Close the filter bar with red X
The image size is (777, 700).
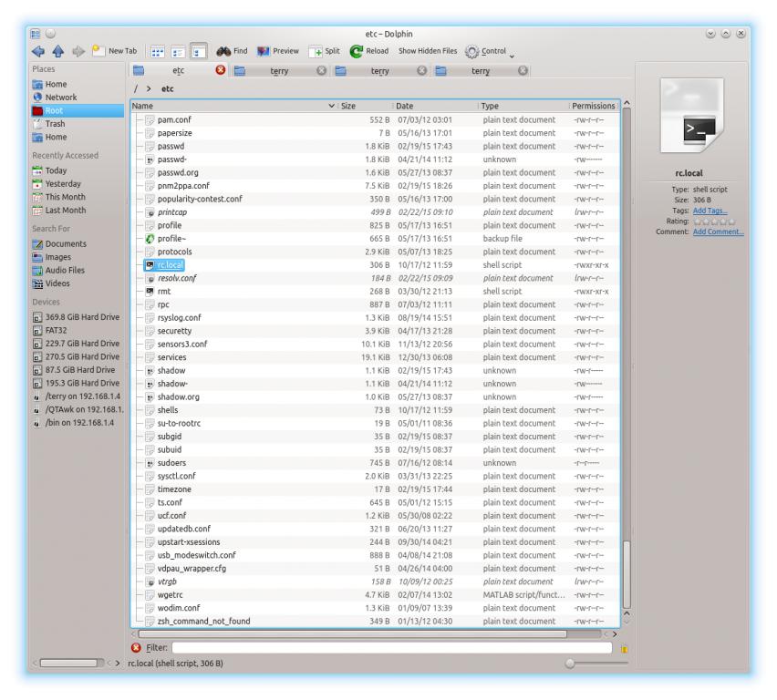[x=137, y=648]
